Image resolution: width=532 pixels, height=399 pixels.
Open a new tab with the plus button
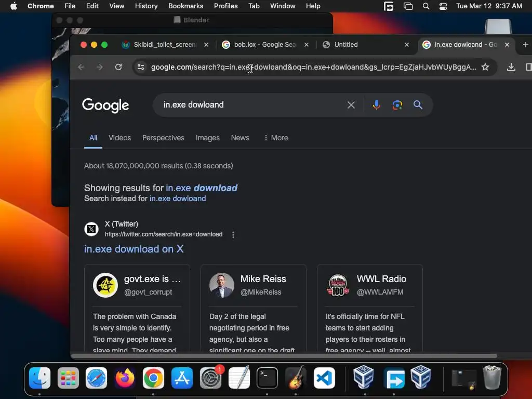pos(525,45)
